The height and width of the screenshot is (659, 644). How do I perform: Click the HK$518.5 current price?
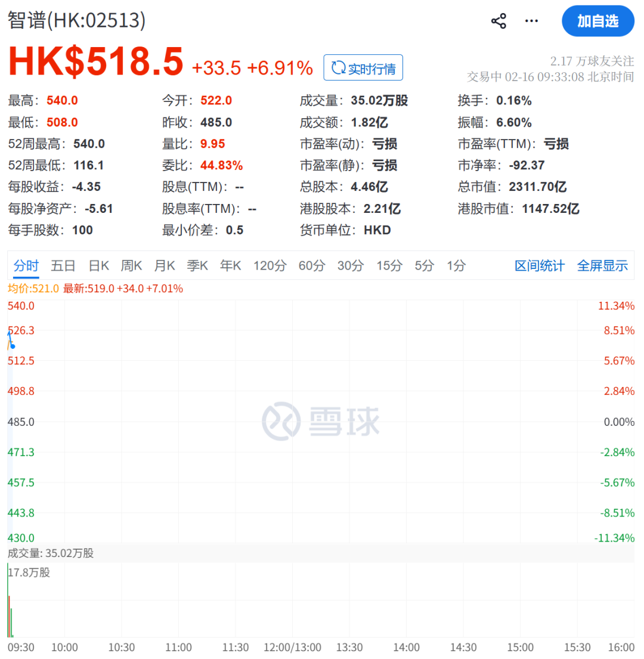point(96,61)
